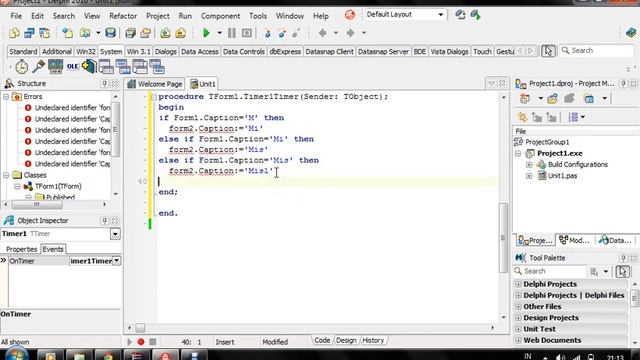Select the MediaPlayer component icon

[x=56, y=67]
